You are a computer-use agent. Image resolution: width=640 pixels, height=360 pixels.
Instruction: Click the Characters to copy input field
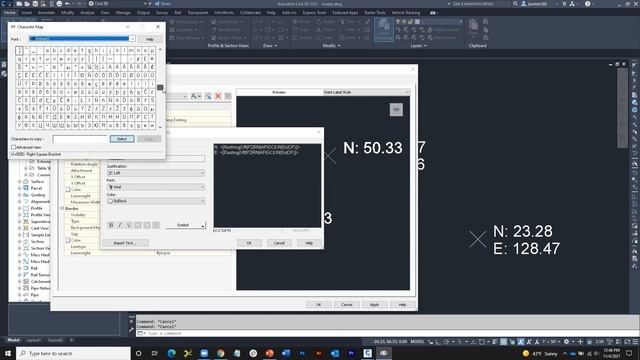pos(80,139)
